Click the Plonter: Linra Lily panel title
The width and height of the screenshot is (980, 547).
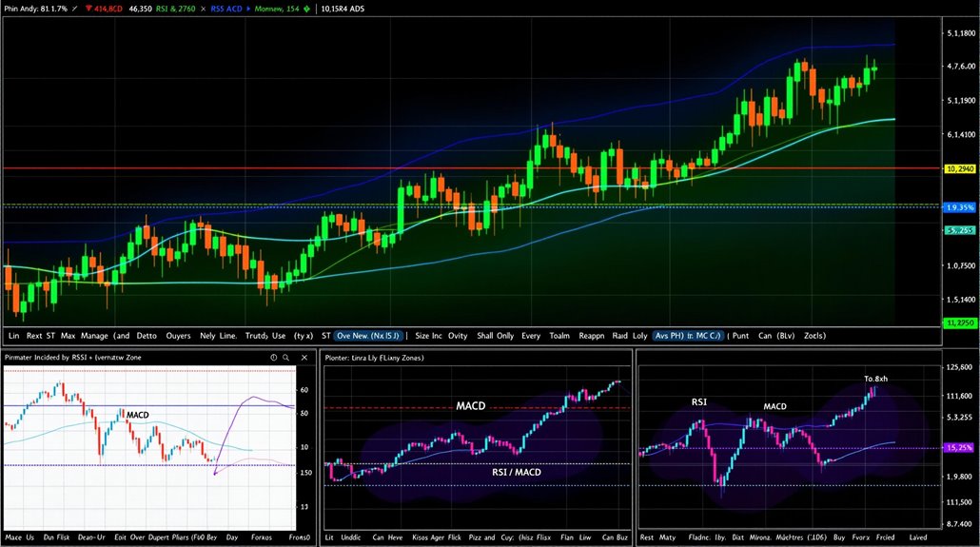[x=374, y=358]
